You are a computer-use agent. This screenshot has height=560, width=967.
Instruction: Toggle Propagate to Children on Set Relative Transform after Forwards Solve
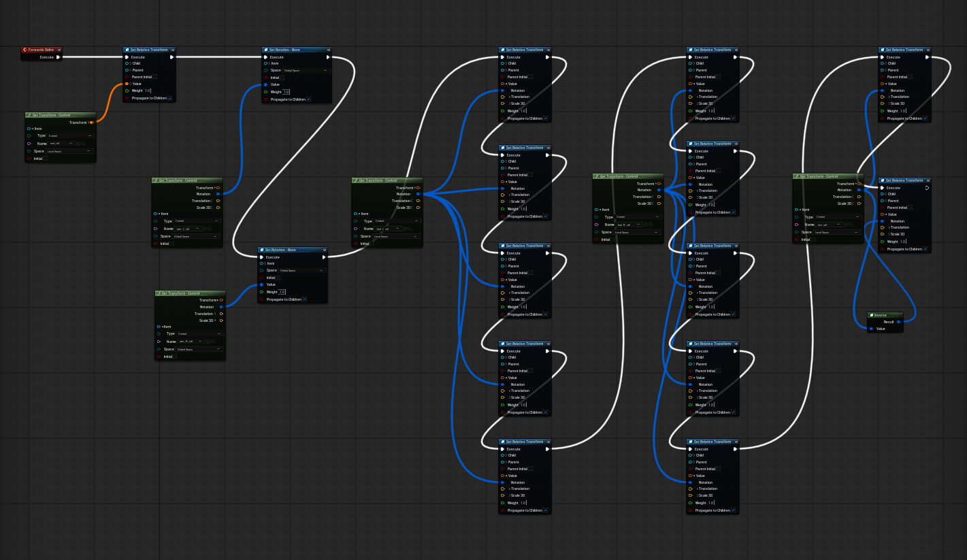click(x=170, y=98)
